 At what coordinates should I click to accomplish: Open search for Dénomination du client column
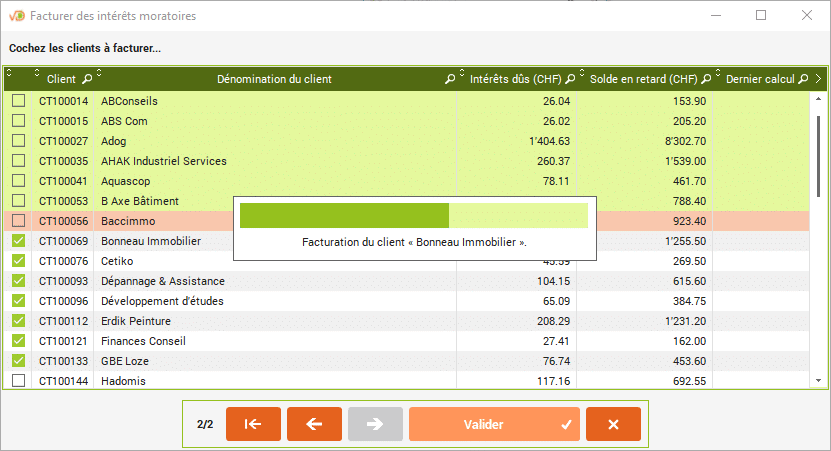(x=450, y=79)
